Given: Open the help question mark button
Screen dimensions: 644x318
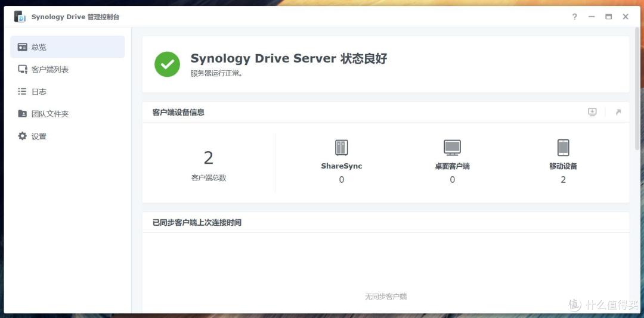Looking at the screenshot, I should click(575, 17).
